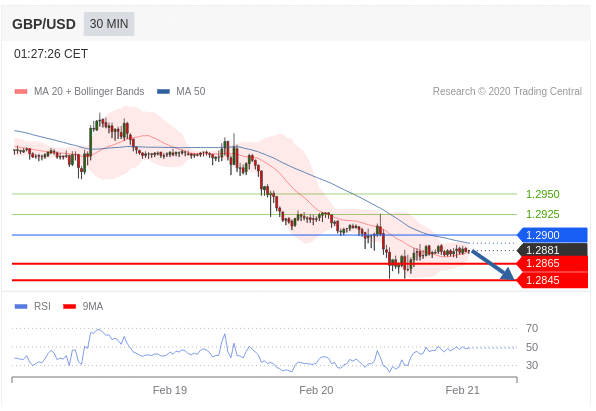
Task: Click the red 1.2865 support price tag
Action: coord(553,263)
